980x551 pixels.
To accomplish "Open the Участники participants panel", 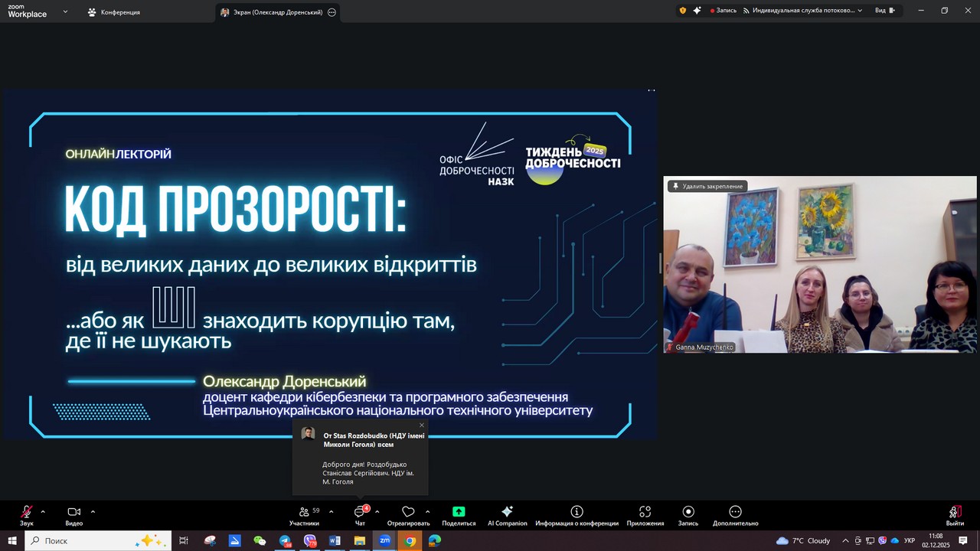I will [x=304, y=514].
